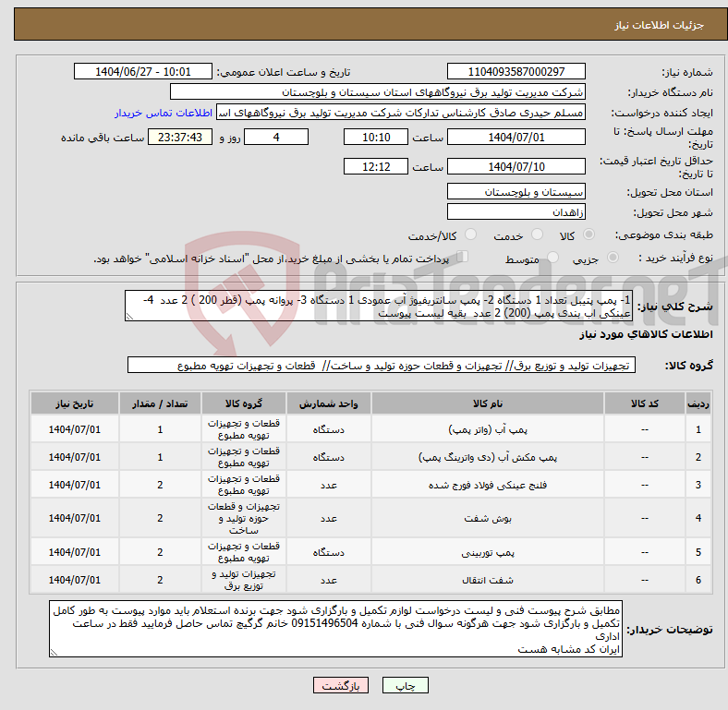Image resolution: width=728 pixels, height=710 pixels.
Task: Select the item name پمپ مکش آب (دی واترینگ پمپ)
Action: [488, 458]
